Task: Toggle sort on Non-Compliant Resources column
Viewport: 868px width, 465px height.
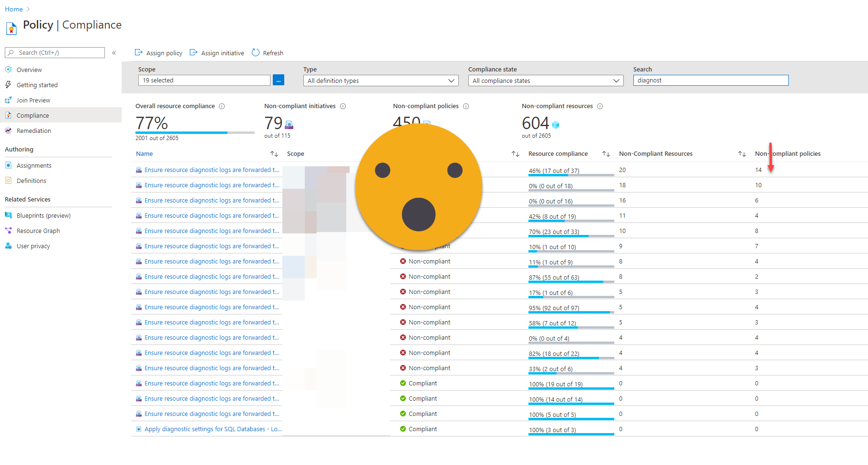Action: coord(742,153)
